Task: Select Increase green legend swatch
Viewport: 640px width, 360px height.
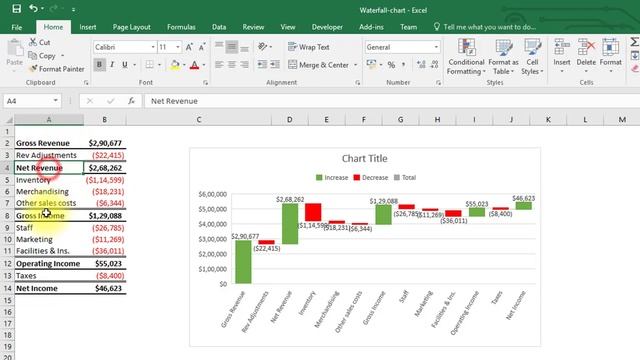Action: (x=319, y=178)
